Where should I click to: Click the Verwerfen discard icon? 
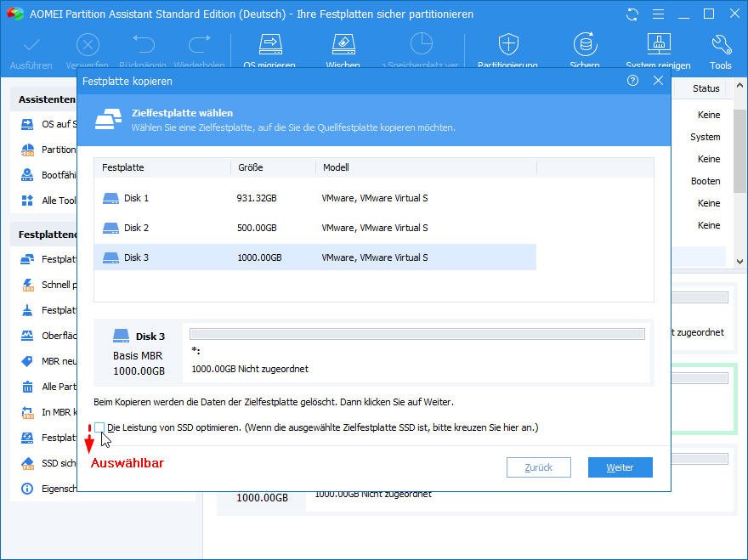click(88, 46)
